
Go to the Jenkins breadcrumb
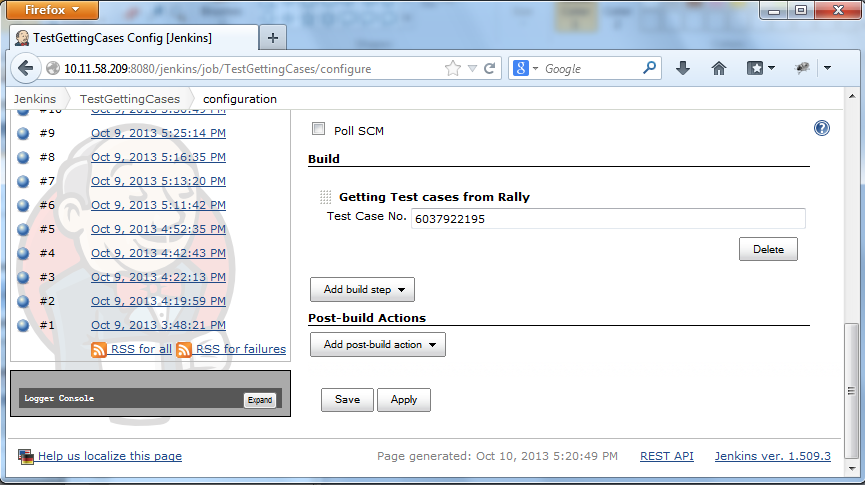(x=35, y=99)
